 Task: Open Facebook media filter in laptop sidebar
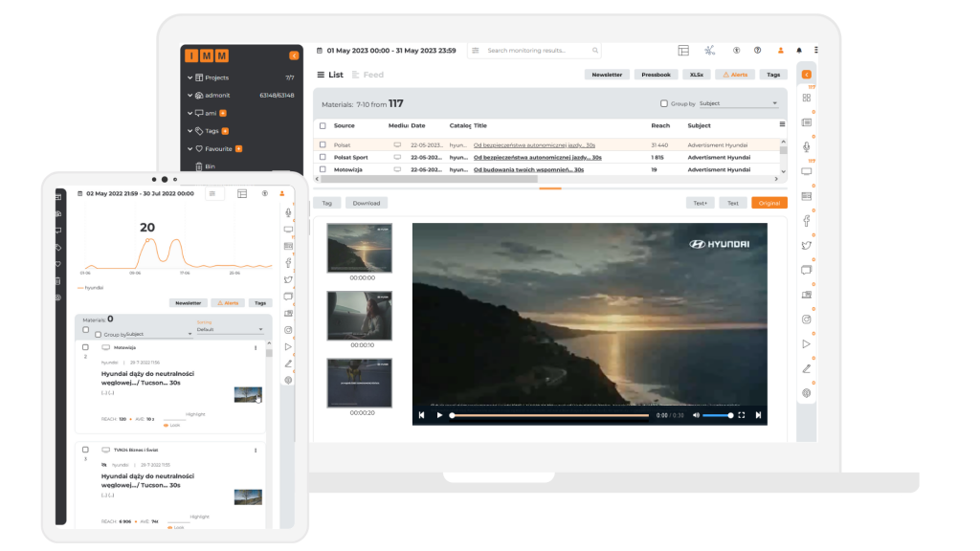pyautogui.click(x=806, y=221)
